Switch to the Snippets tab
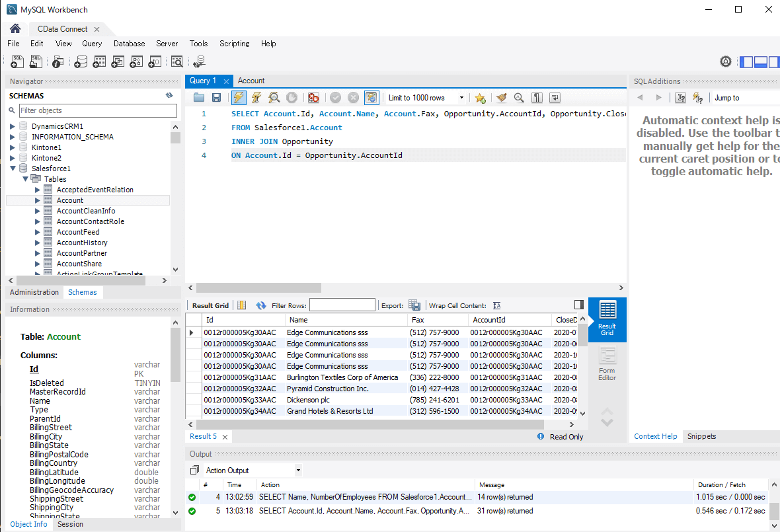This screenshot has width=780, height=532. (x=701, y=436)
